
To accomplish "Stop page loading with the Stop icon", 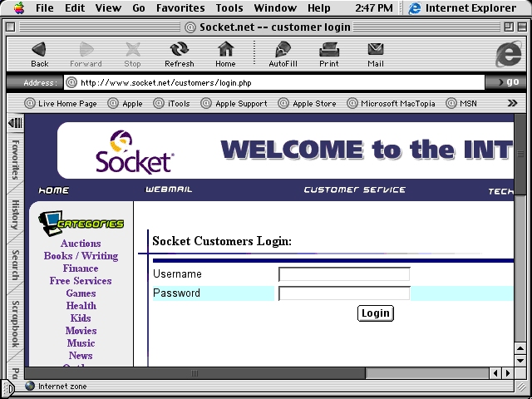I will click(133, 50).
